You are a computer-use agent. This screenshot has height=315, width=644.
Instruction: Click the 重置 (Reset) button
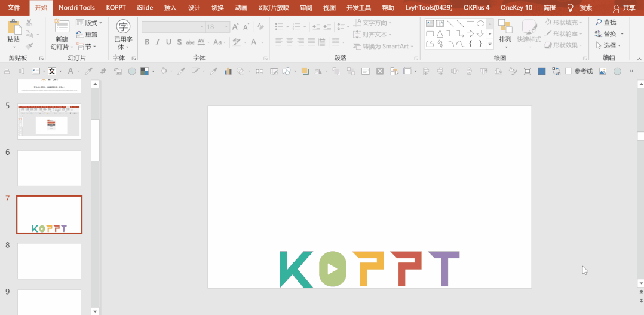[87, 35]
